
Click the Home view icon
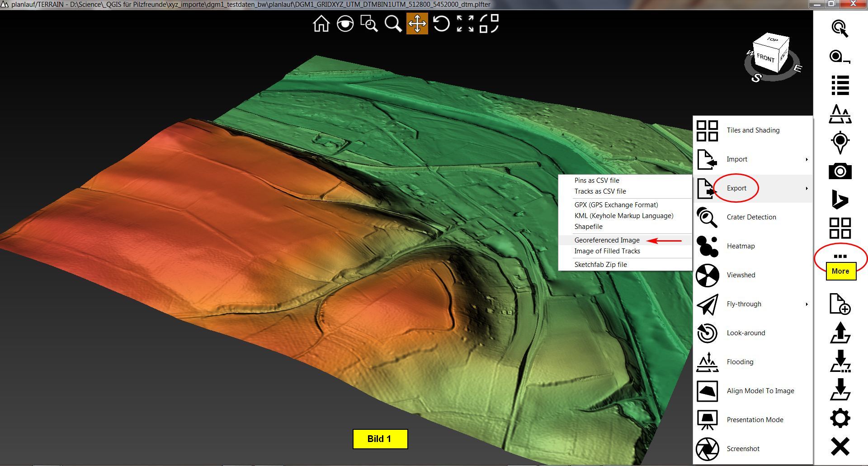[321, 24]
